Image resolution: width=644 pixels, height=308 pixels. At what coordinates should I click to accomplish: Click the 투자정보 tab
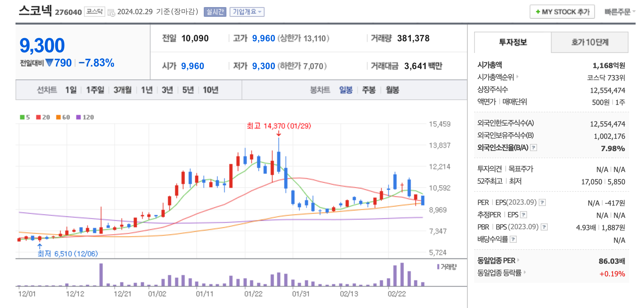512,42
